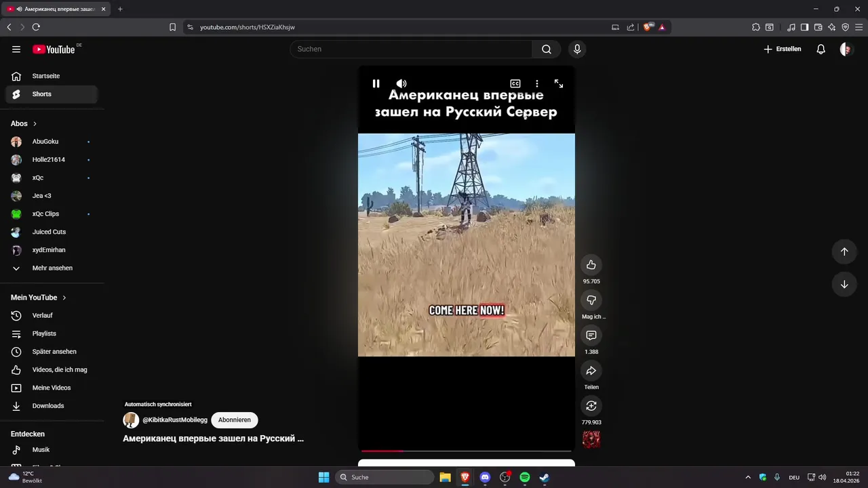Click the remix icon showing 779.903
The image size is (868, 488).
pyautogui.click(x=591, y=406)
